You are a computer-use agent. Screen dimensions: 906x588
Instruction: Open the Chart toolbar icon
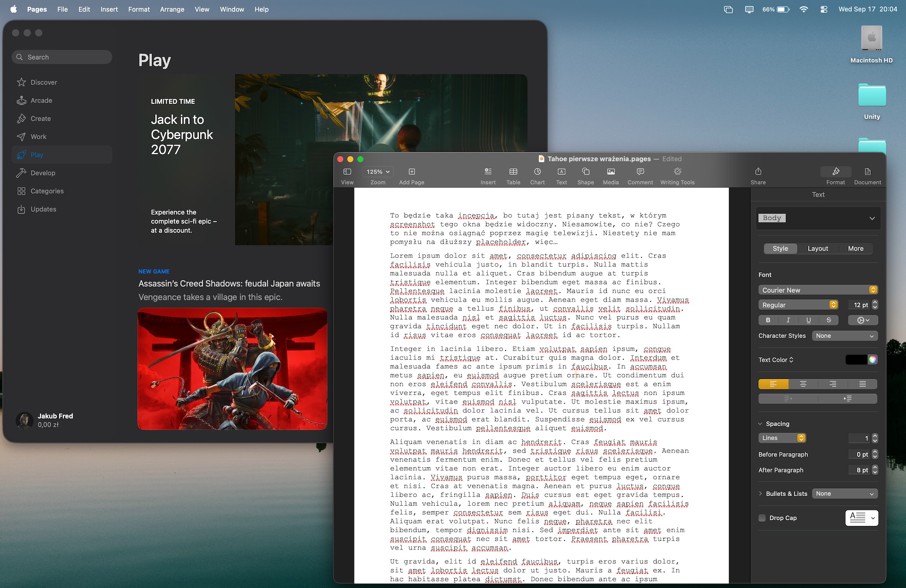pos(537,172)
